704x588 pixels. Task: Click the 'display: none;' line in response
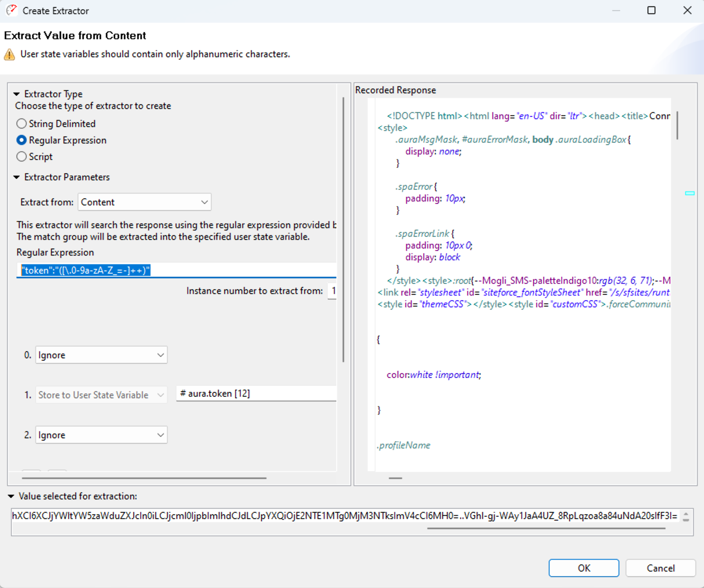(434, 151)
